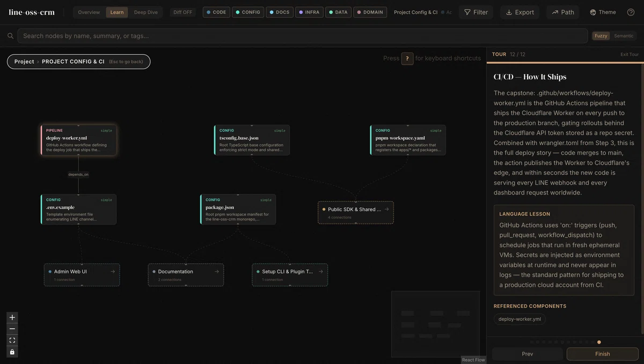Select Fuzzy search mode

[x=601, y=36]
